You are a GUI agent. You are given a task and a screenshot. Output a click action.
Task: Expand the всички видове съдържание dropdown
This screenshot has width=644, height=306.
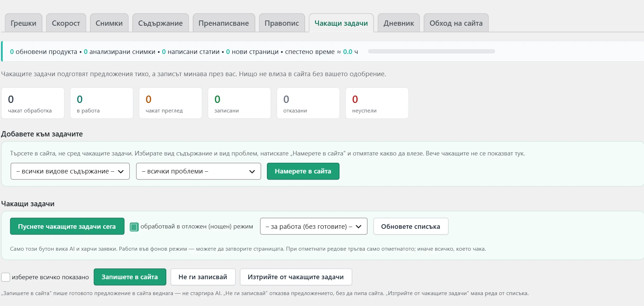point(70,171)
